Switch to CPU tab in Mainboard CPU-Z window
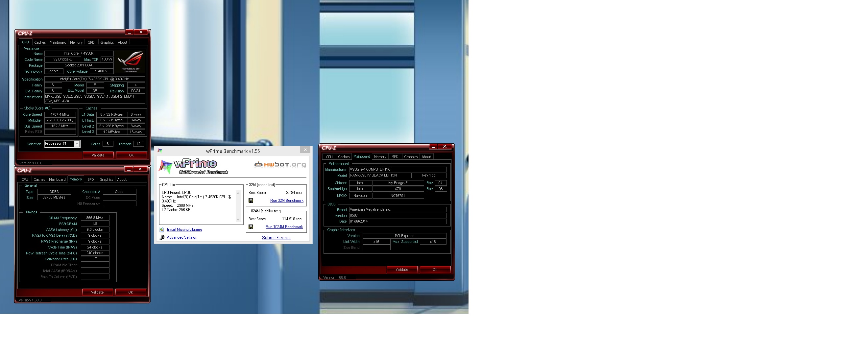Screen dimensions: 868x355 (x=329, y=157)
